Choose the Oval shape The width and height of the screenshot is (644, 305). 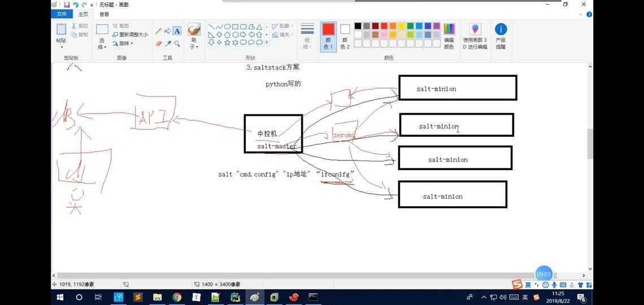(x=227, y=27)
